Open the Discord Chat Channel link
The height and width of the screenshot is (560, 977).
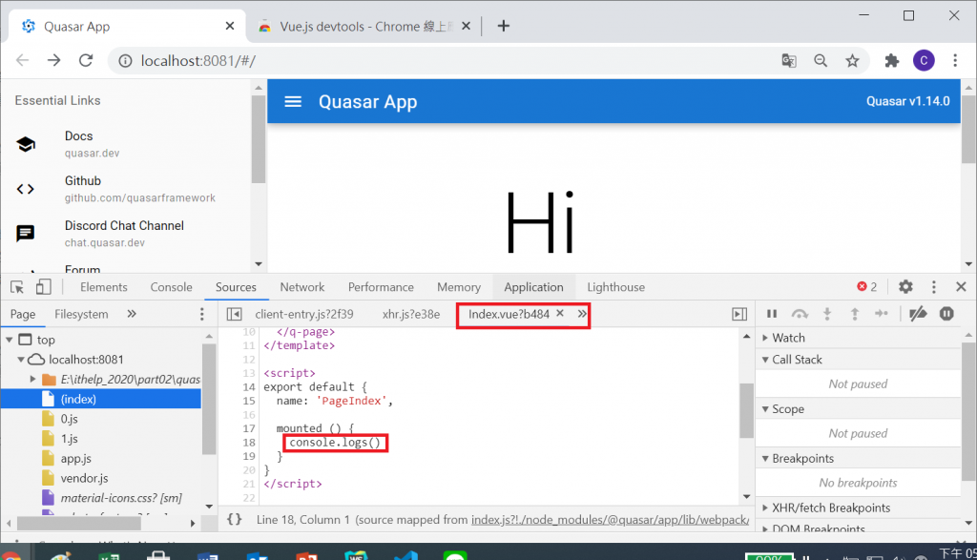point(125,234)
